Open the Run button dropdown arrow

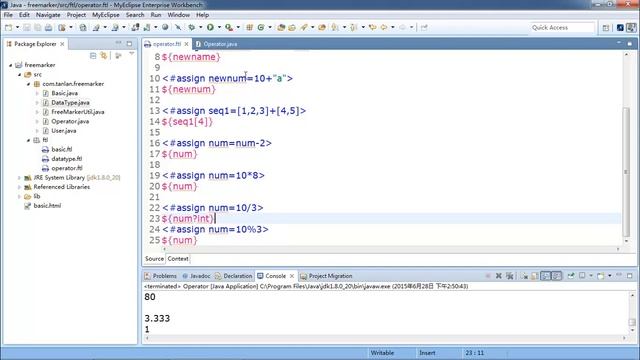[x=219, y=27]
